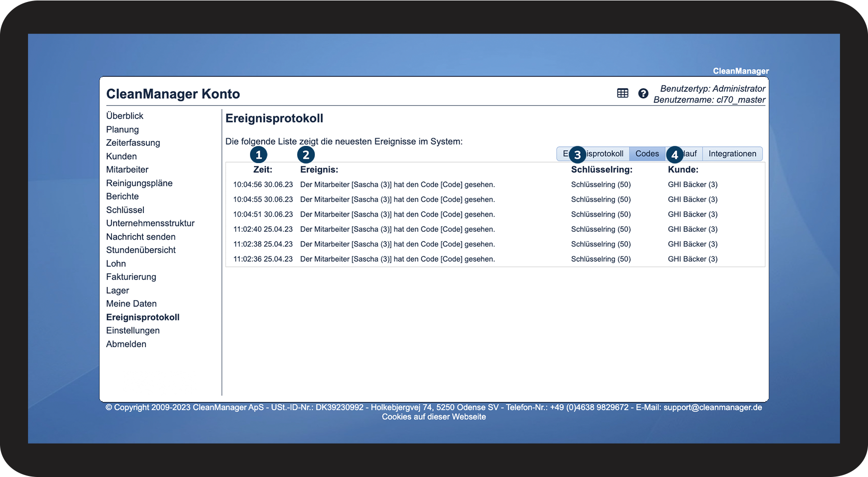Click the event text in the 10:04:55 row
This screenshot has height=477, width=868.
click(397, 199)
